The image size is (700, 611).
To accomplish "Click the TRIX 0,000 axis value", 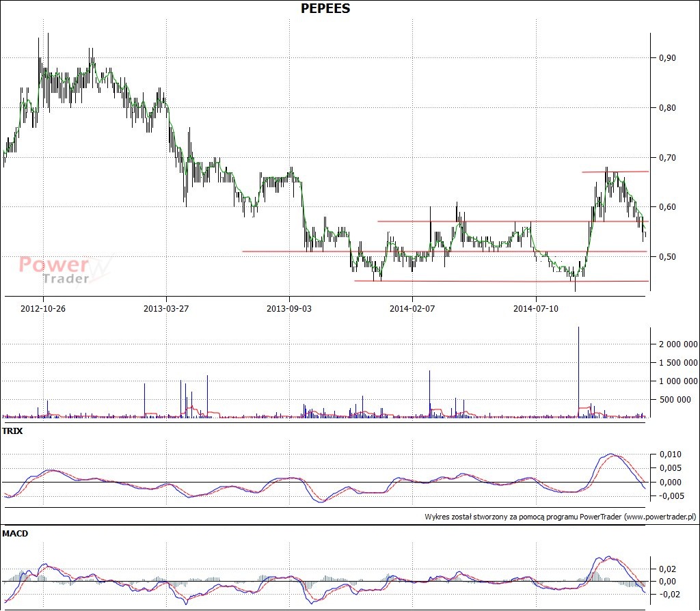I will click(671, 482).
